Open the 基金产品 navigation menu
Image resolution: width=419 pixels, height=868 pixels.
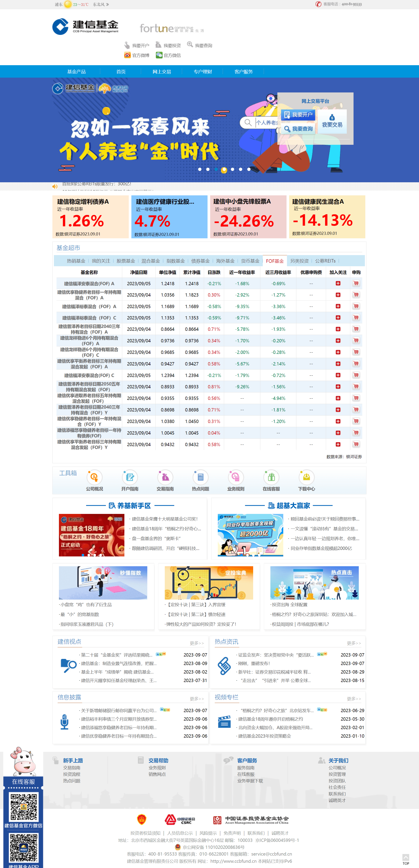pyautogui.click(x=77, y=72)
